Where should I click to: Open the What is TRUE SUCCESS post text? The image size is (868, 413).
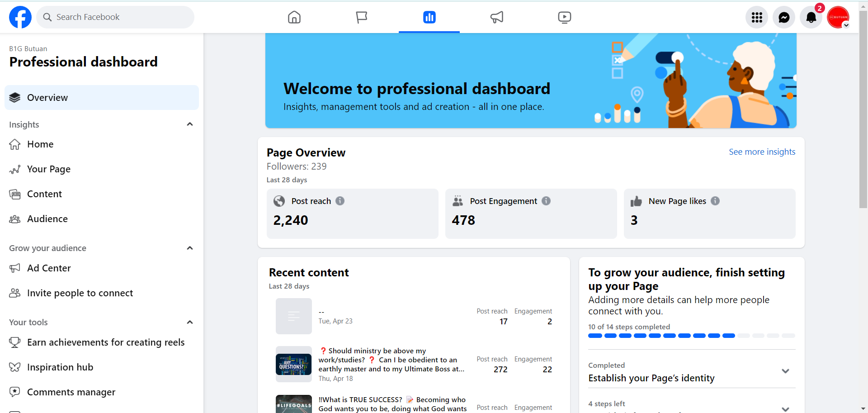[x=392, y=404]
